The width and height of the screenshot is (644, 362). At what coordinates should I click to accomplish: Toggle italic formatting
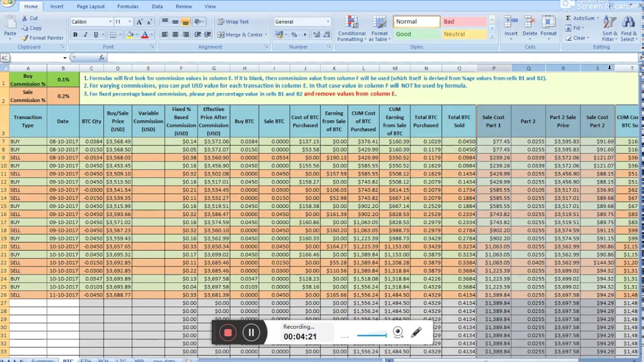click(86, 35)
